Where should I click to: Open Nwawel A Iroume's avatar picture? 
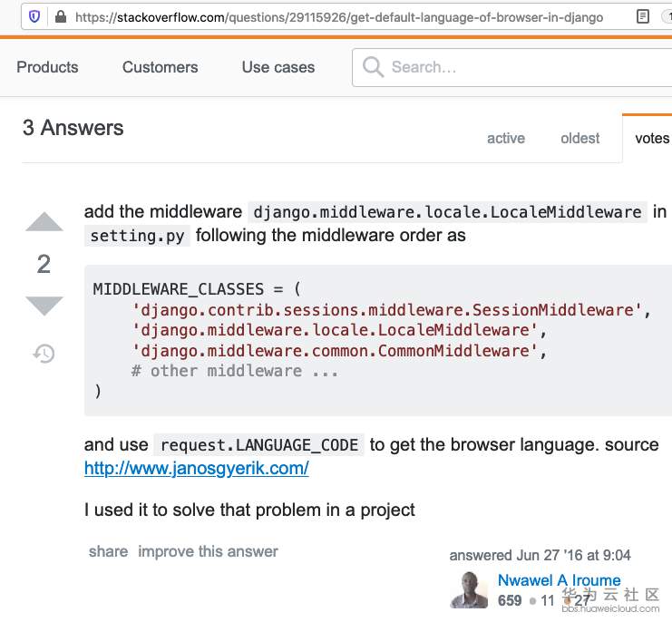click(x=469, y=589)
